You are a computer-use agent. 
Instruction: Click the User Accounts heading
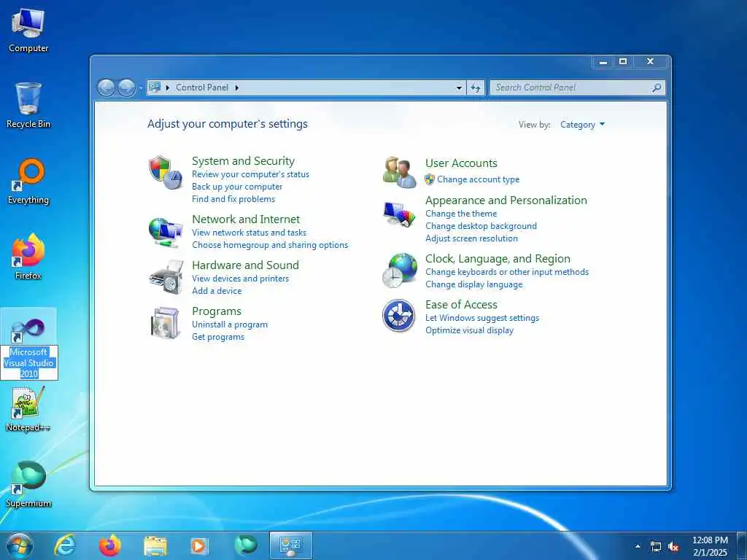tap(461, 163)
